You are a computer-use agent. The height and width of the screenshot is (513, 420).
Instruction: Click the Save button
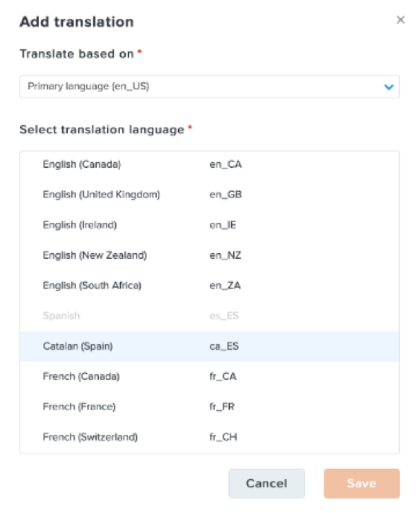[x=361, y=483]
